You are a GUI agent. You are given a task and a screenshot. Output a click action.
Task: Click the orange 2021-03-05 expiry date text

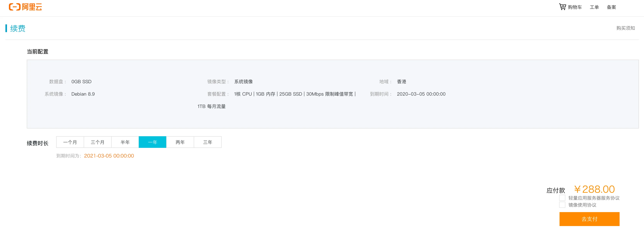click(109, 156)
